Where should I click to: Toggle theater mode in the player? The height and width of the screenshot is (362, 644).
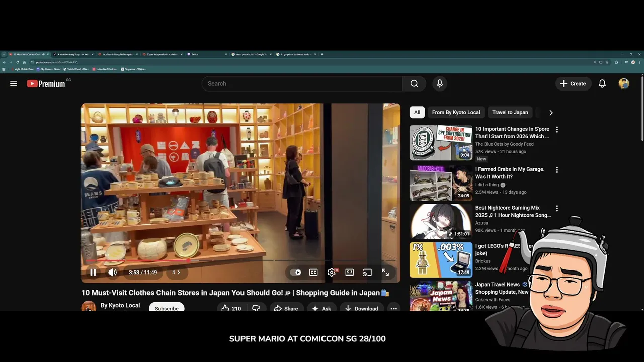click(x=350, y=273)
